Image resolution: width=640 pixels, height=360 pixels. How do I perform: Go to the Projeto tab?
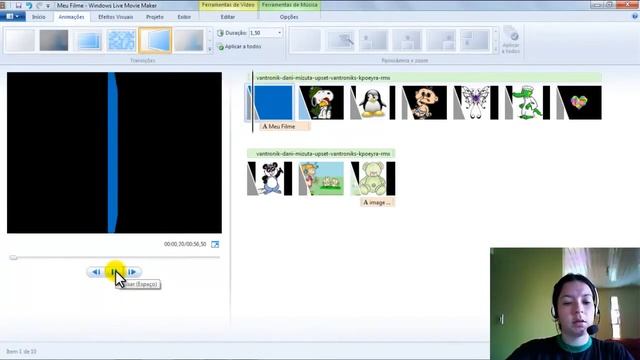coord(155,17)
